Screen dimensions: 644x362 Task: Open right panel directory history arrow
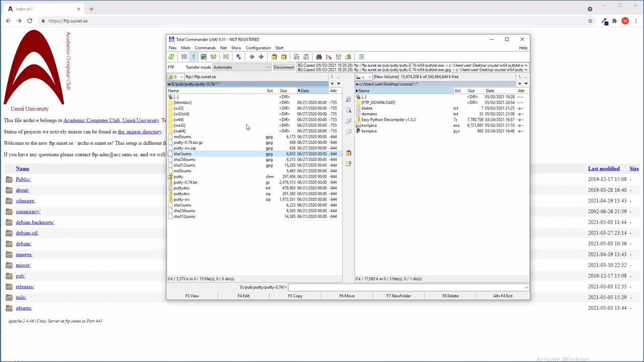click(526, 83)
